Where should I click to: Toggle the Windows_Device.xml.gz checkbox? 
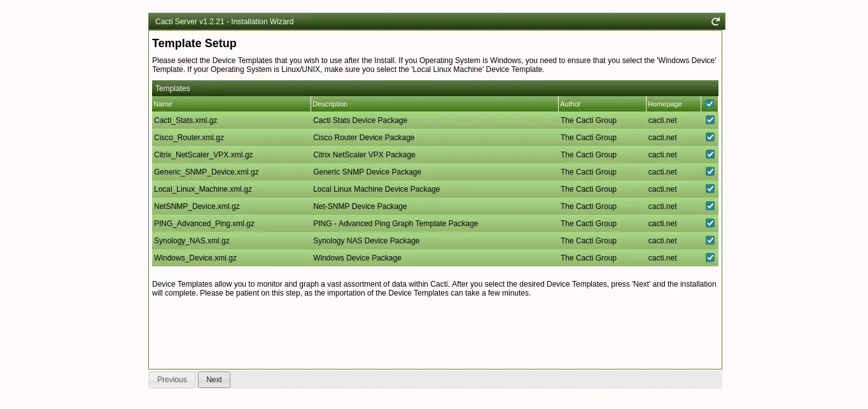click(x=710, y=257)
